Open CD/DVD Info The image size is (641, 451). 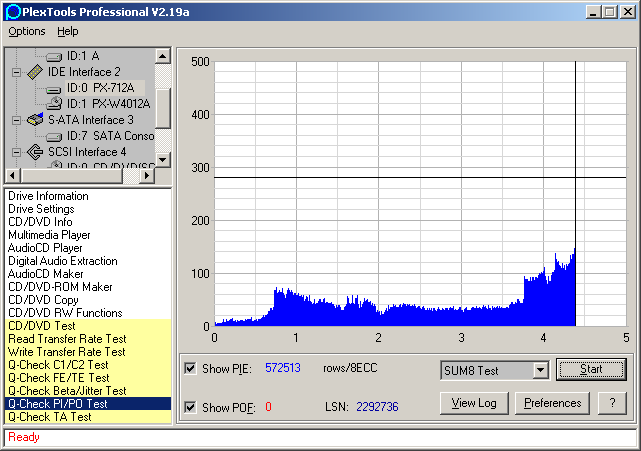pyautogui.click(x=88, y=222)
